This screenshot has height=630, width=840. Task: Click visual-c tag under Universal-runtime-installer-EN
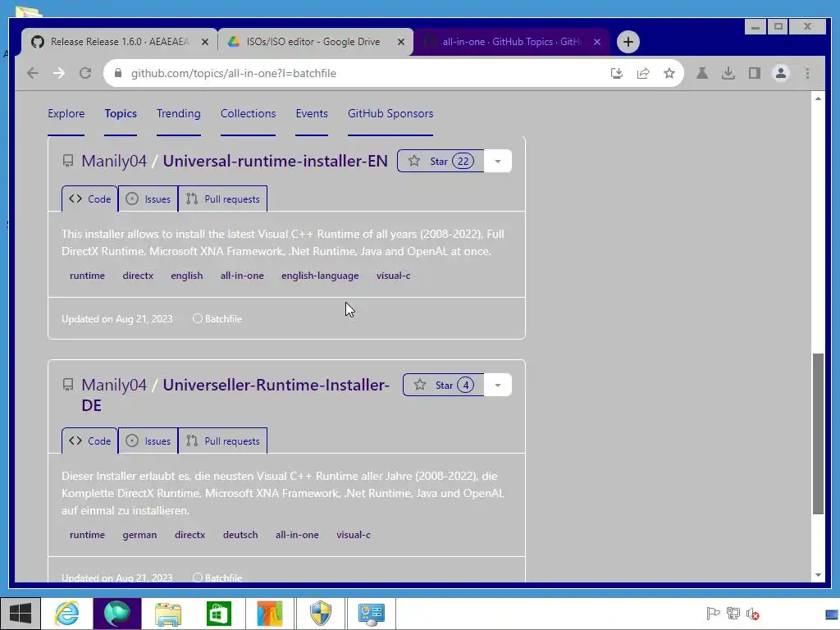393,276
